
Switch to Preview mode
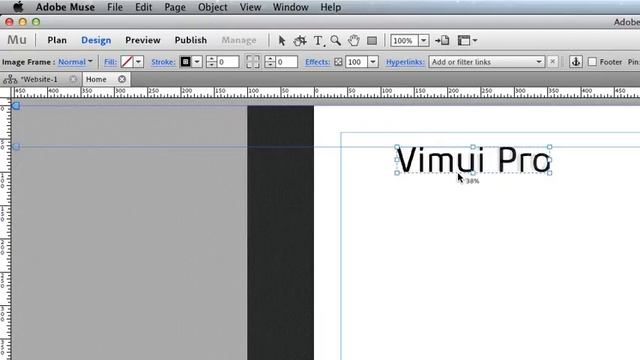point(143,40)
